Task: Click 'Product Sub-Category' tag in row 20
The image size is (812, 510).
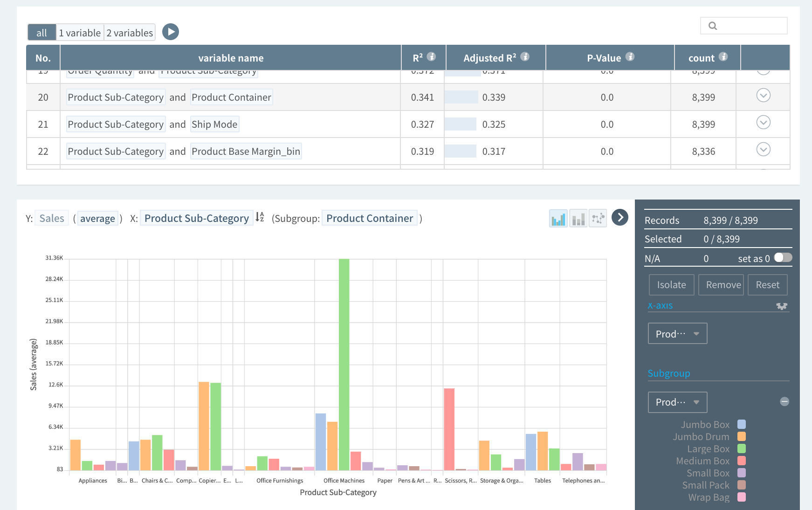Action: click(x=116, y=97)
